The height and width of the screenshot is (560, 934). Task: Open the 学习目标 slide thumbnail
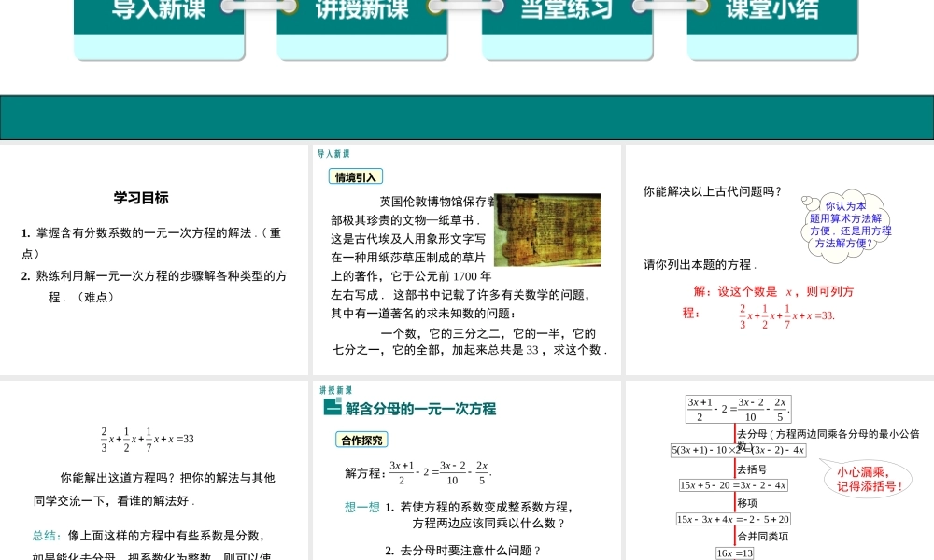click(x=154, y=259)
